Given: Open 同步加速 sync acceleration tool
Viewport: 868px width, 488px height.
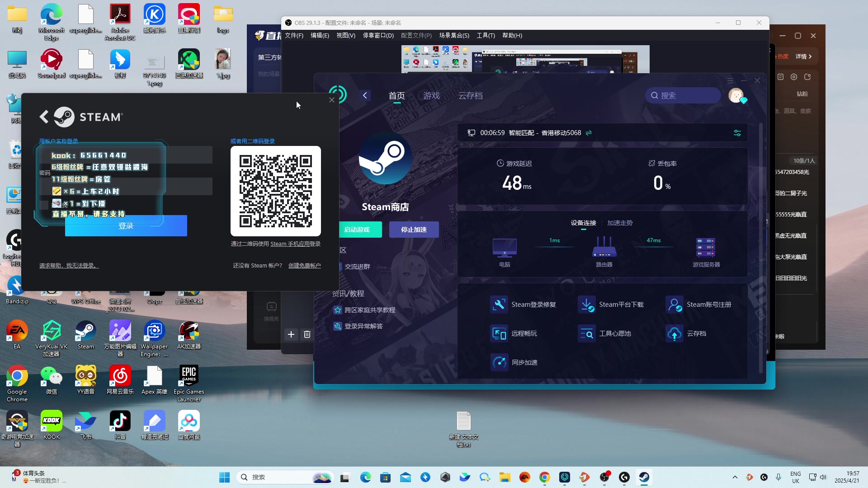Looking at the screenshot, I should [514, 362].
